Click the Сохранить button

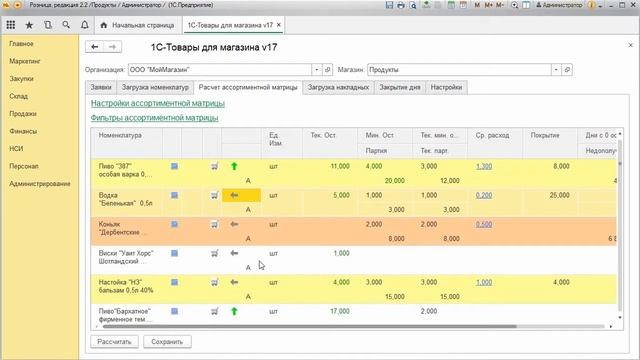(167, 342)
